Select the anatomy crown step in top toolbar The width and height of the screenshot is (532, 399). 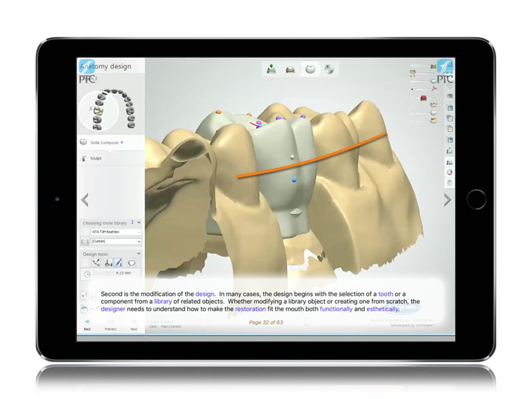pos(309,68)
